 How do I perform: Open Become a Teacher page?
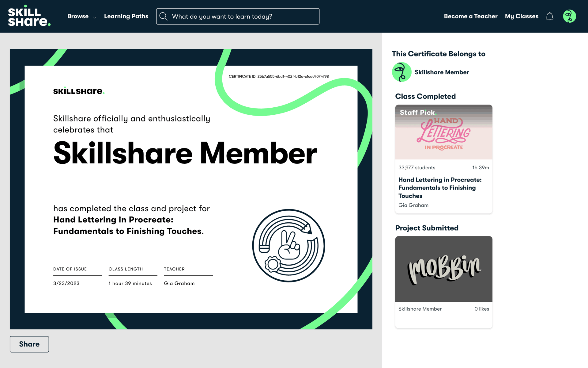point(471,16)
